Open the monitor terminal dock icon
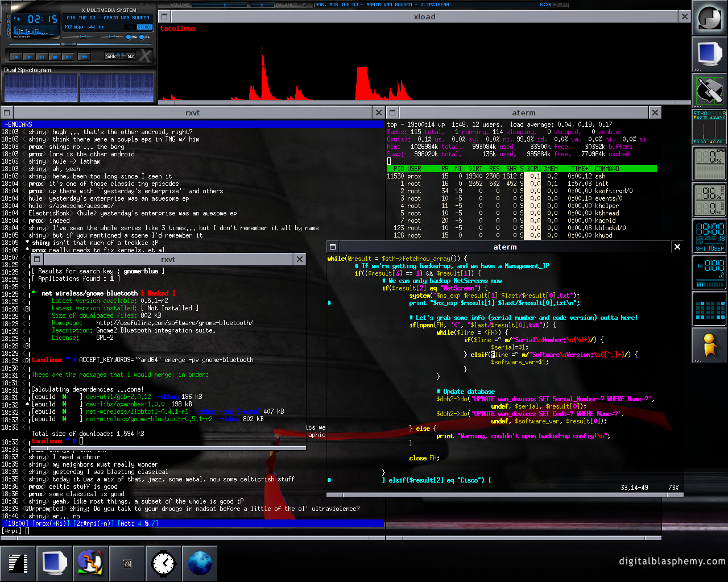This screenshot has width=728, height=582. pos(709,55)
